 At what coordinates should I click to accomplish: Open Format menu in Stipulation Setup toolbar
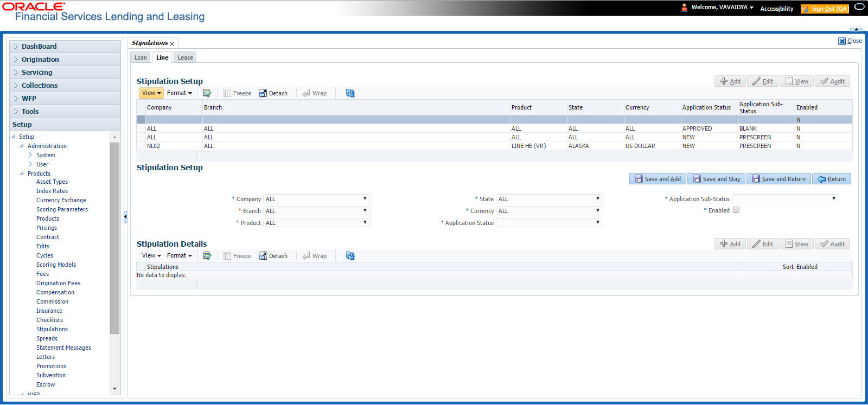[179, 93]
